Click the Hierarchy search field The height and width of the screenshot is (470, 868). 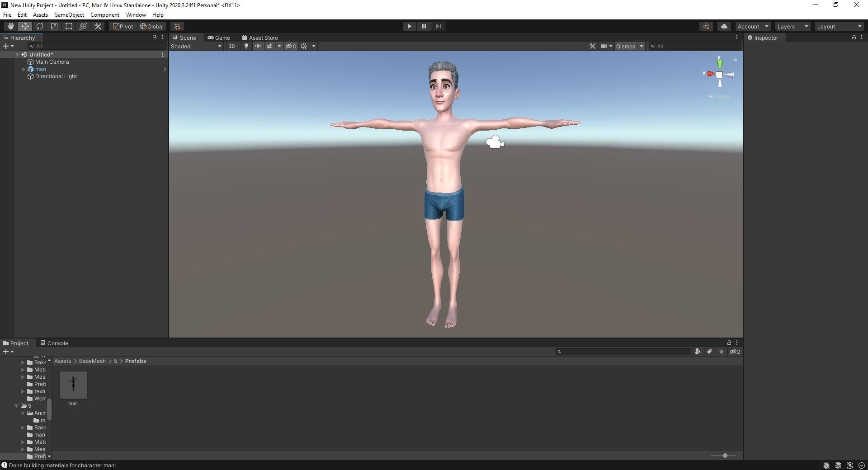(x=97, y=46)
